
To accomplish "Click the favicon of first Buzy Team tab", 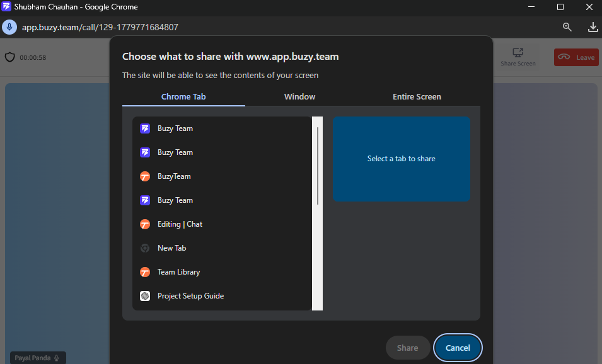I will click(x=145, y=128).
